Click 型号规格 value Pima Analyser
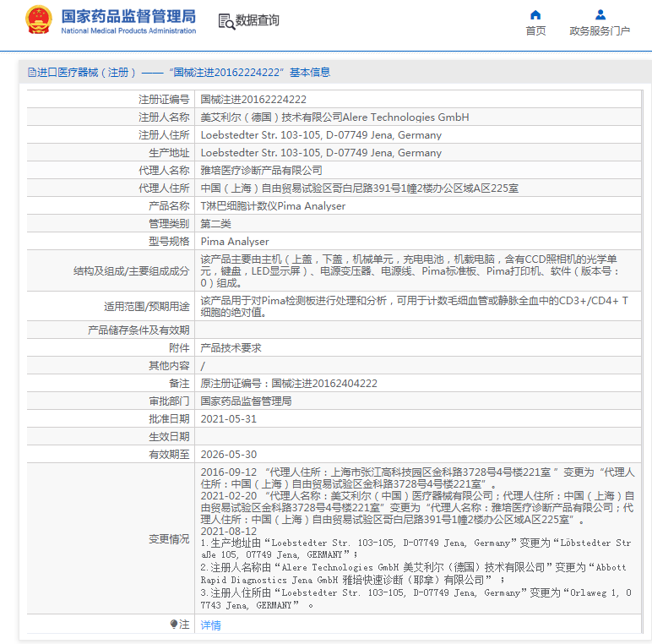 [x=235, y=242]
